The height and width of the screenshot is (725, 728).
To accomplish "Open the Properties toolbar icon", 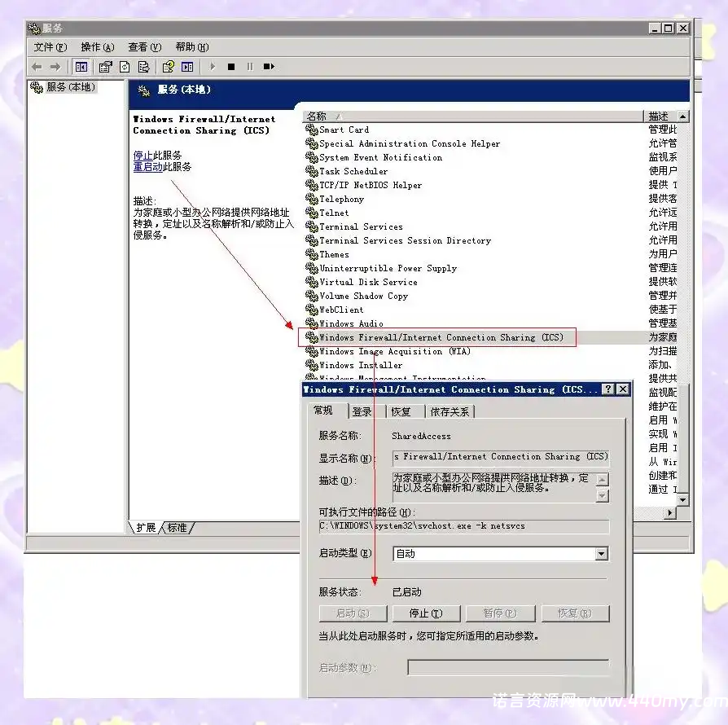I will tap(105, 67).
